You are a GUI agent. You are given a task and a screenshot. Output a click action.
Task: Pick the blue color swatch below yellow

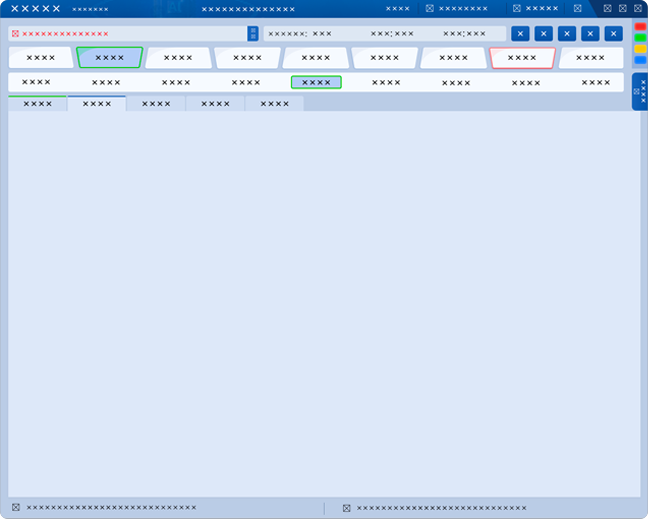pos(640,60)
